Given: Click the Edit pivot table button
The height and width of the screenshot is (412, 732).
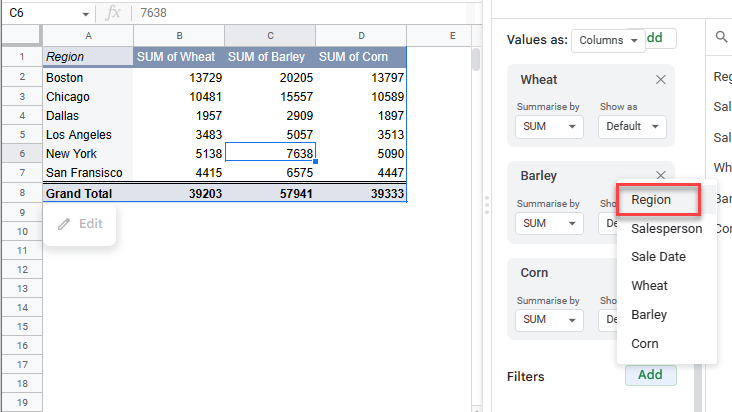Looking at the screenshot, I should pos(80,224).
